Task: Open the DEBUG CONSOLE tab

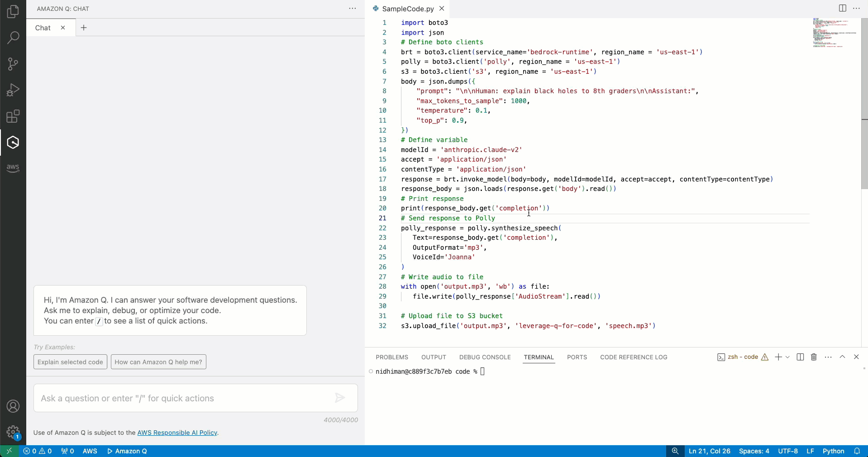Action: click(x=485, y=357)
